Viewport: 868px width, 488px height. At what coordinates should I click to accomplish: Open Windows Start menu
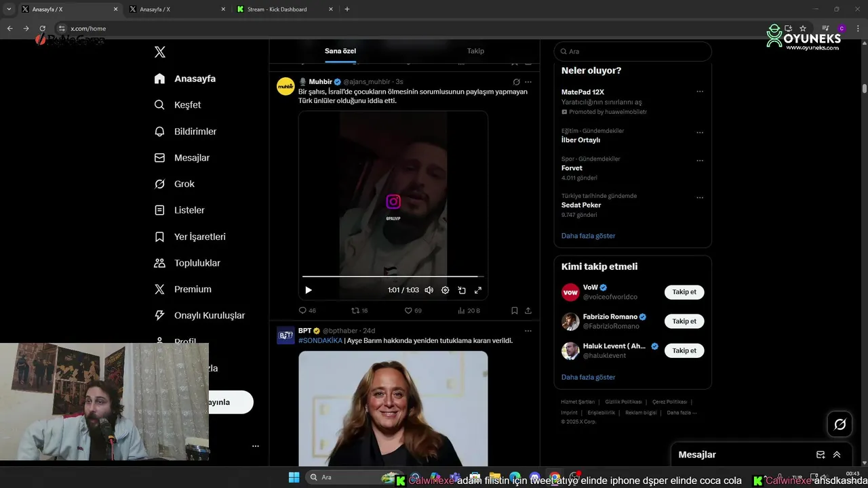point(294,477)
